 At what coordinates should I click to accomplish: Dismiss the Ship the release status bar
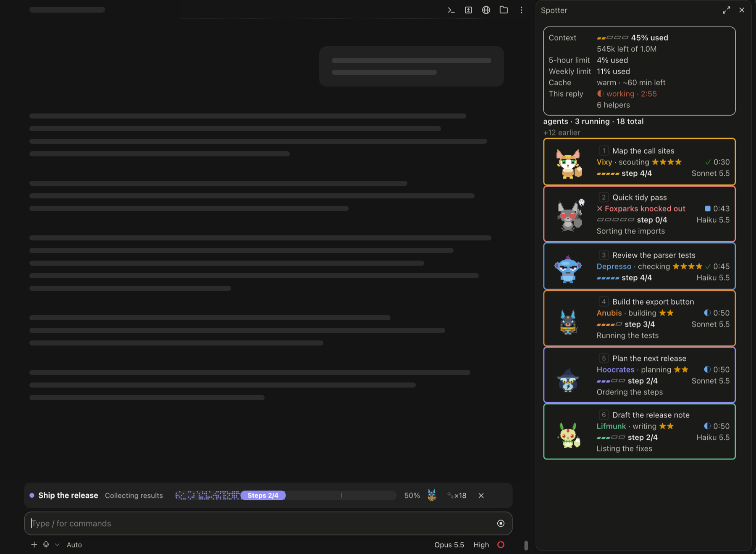pyautogui.click(x=481, y=496)
